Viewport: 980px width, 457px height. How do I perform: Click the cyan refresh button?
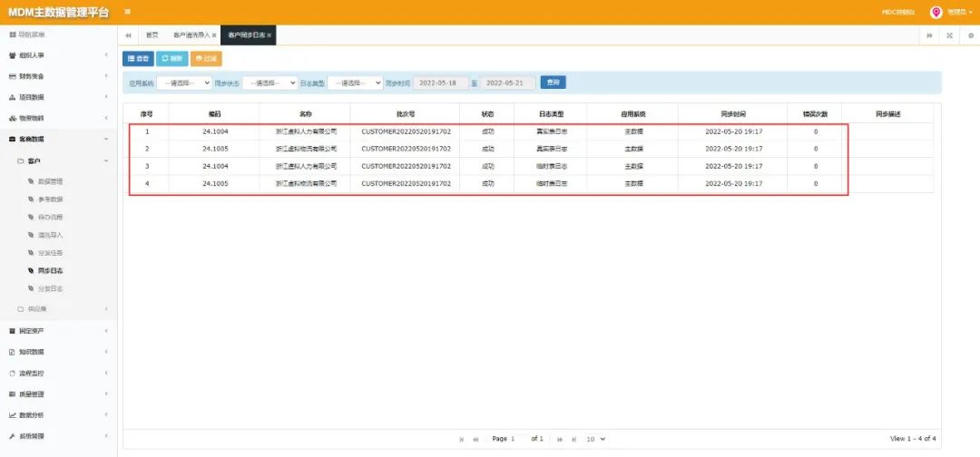(x=171, y=59)
